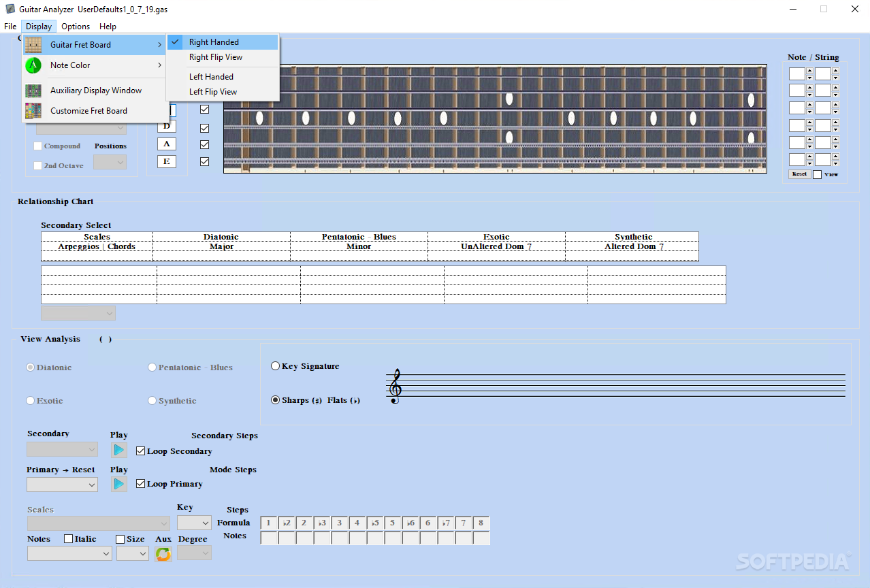The width and height of the screenshot is (870, 588).
Task: Choose Left Handed fret board view
Action: [223, 77]
